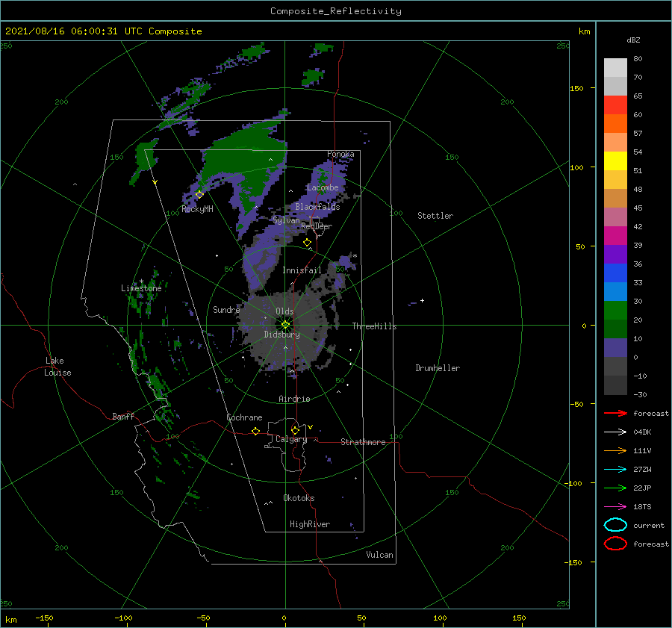Click the green 22JP arrow in legend
The width and height of the screenshot is (672, 628).
click(x=615, y=488)
